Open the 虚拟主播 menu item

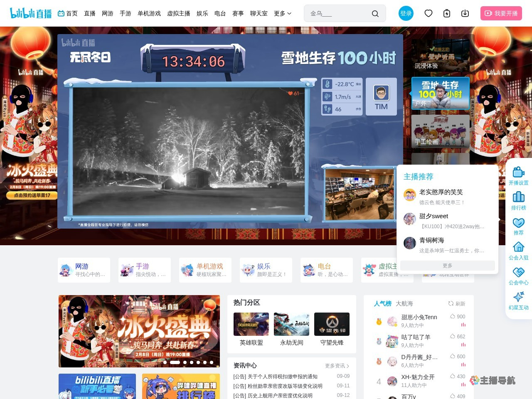(x=179, y=13)
